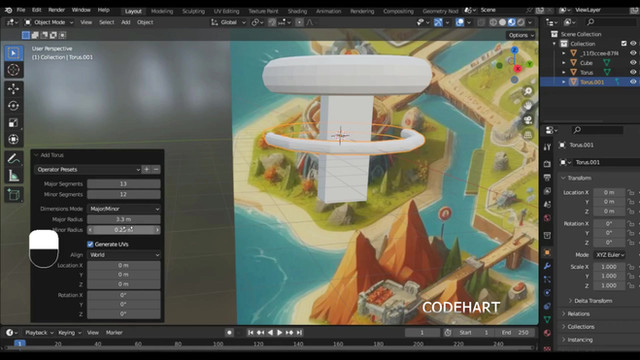This screenshot has width=640, height=360.
Task: Click the play animation button
Action: tap(280, 333)
